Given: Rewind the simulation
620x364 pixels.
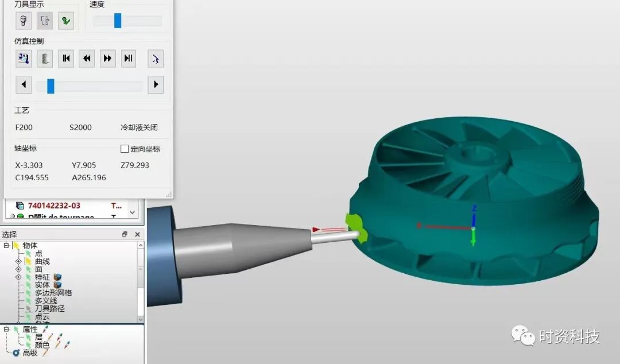Looking at the screenshot, I should 87,59.
